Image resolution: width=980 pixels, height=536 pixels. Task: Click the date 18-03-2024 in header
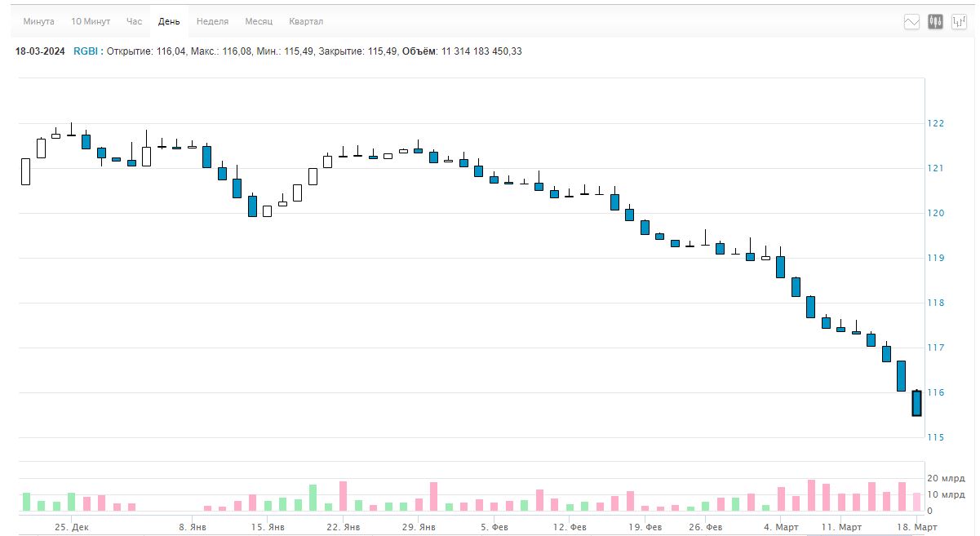40,51
